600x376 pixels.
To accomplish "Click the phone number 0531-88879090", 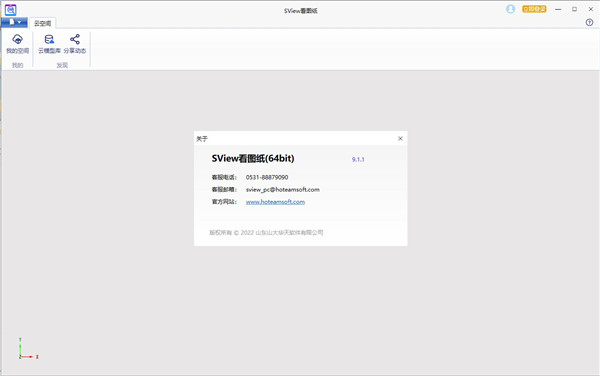I will tap(267, 177).
